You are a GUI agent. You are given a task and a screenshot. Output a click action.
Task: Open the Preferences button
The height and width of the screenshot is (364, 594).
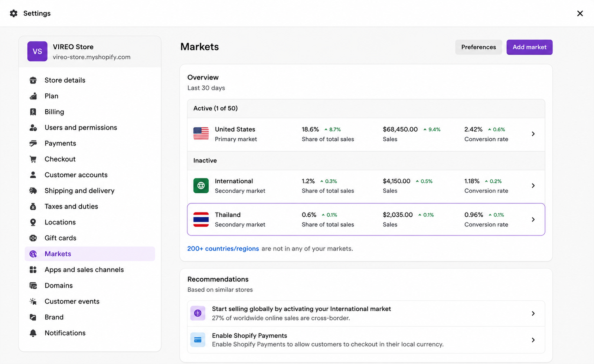479,47
